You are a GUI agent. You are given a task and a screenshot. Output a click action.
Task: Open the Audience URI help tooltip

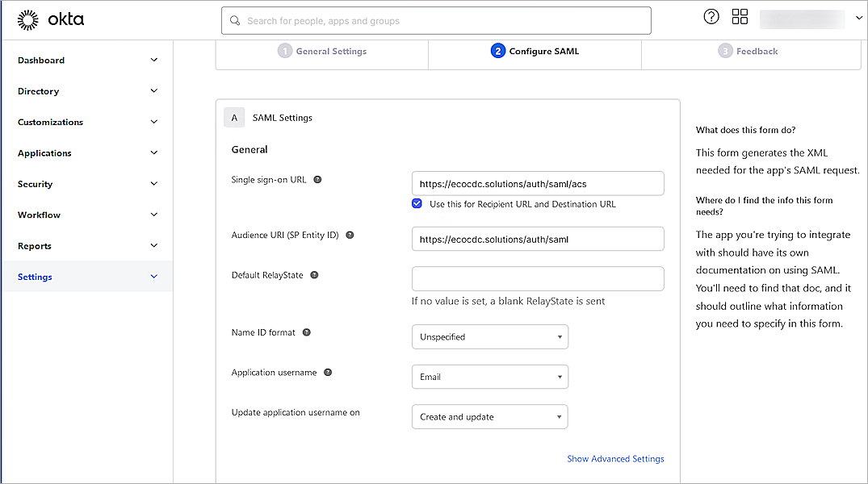(x=350, y=235)
